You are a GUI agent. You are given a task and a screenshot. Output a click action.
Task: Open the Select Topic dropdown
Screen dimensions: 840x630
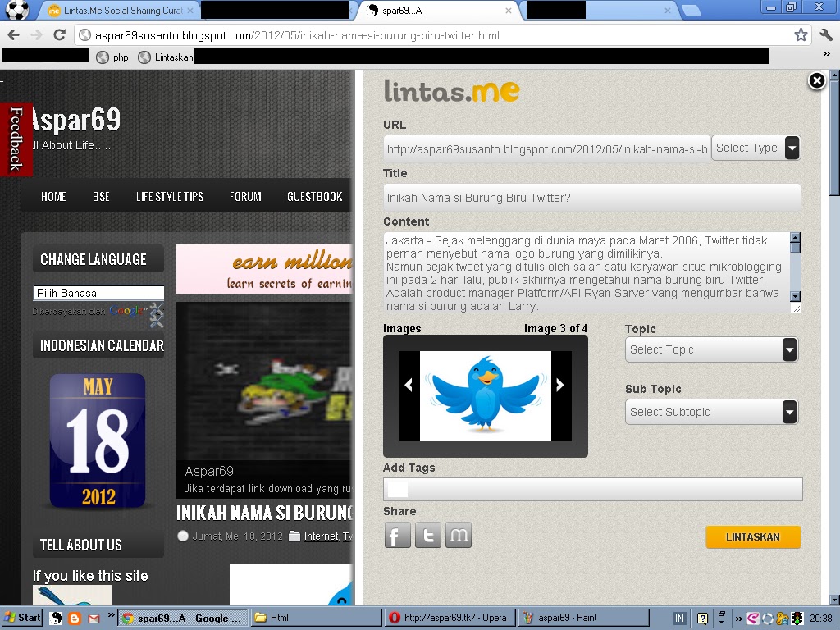click(711, 349)
